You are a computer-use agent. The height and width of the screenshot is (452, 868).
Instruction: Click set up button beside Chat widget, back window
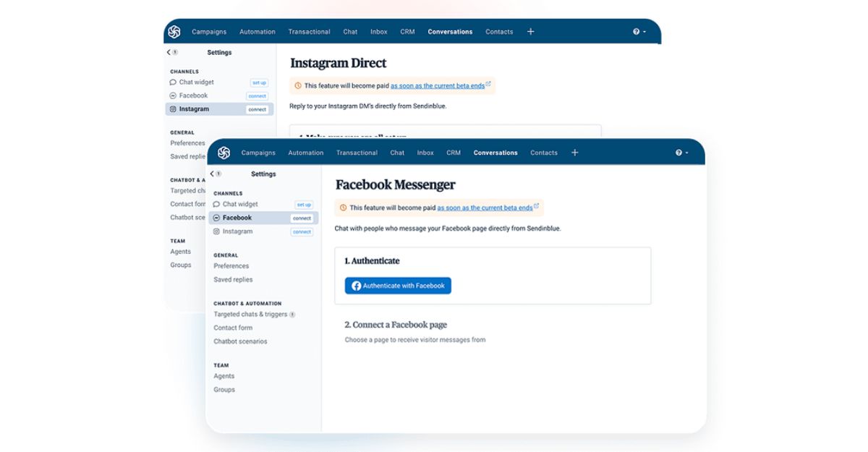[x=259, y=82]
